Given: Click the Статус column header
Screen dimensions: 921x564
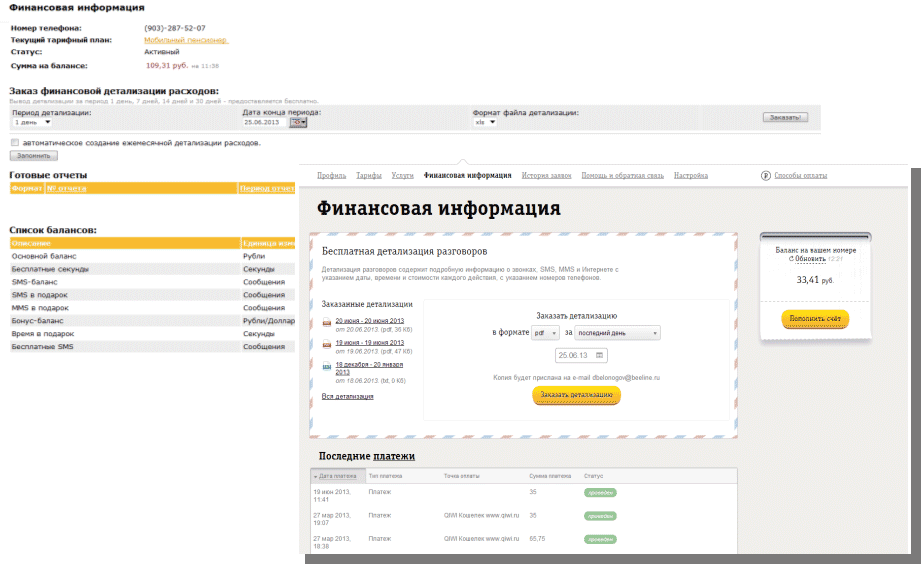Looking at the screenshot, I should (x=594, y=476).
